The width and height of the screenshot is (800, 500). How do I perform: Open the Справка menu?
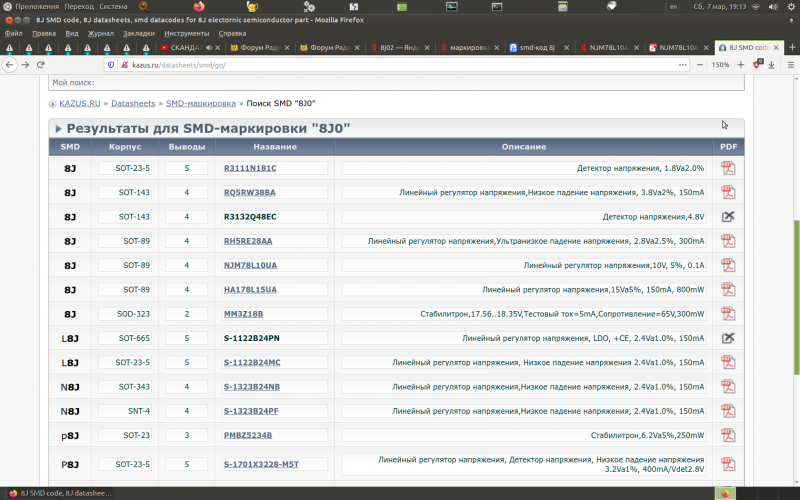tap(232, 33)
